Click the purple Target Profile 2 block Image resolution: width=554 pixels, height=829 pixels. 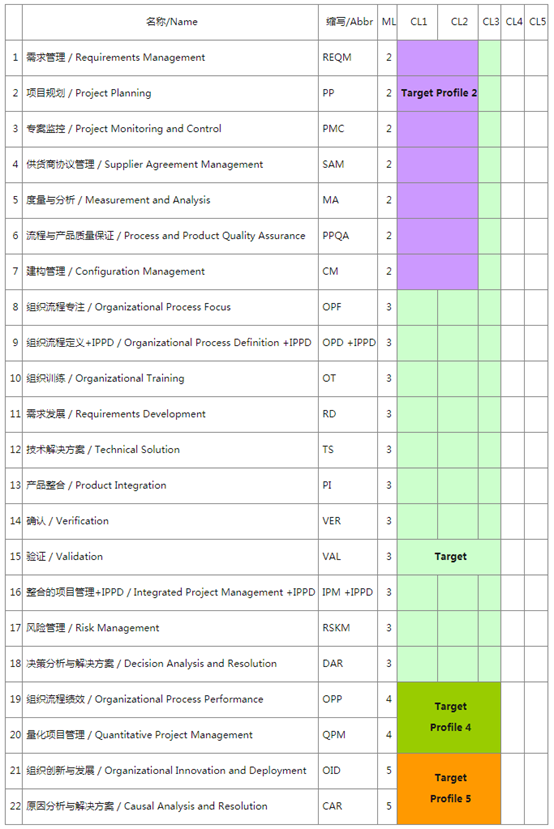438,165
